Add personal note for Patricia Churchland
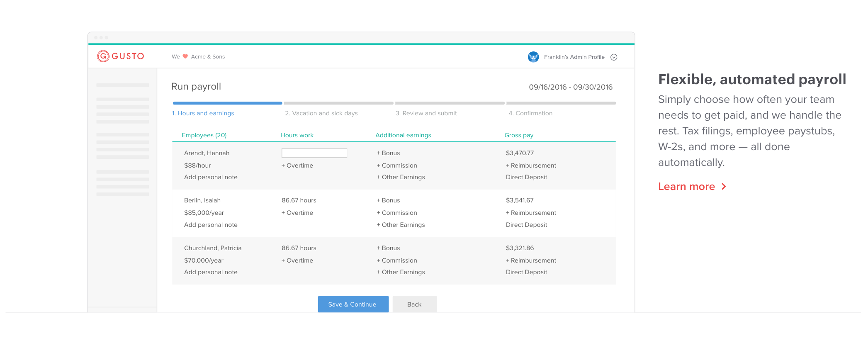 point(211,272)
